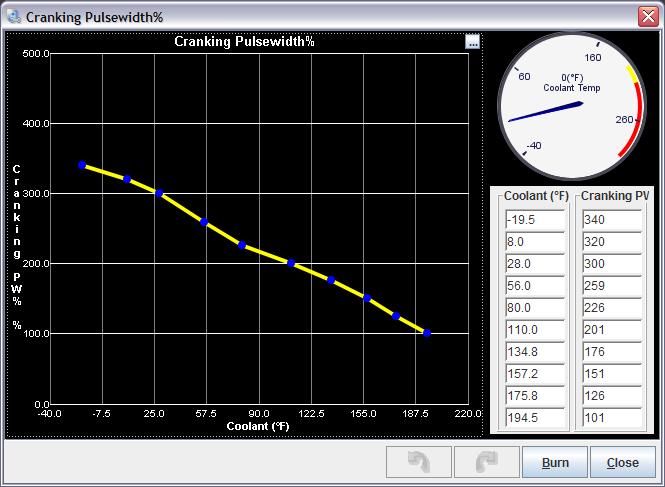Viewport: 665px width, 487px height.
Task: Select the curve point at 126 percent
Action: pyautogui.click(x=396, y=316)
